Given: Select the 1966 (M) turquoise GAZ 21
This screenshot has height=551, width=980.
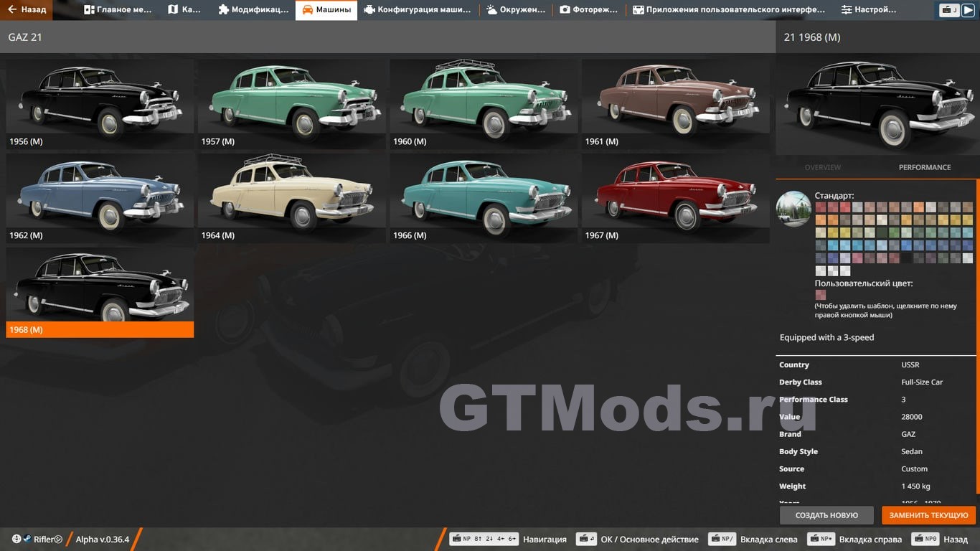Looking at the screenshot, I should click(x=484, y=198).
